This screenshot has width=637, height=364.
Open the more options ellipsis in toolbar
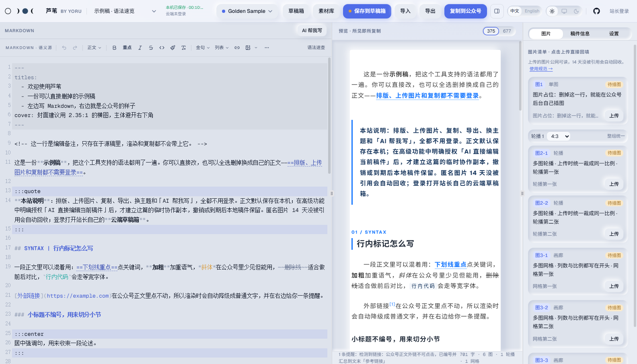click(267, 47)
